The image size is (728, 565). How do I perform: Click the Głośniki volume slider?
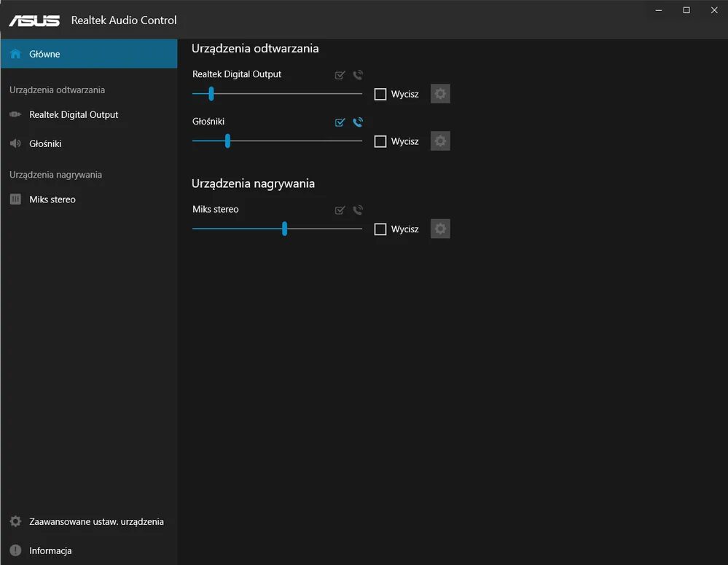[277, 141]
